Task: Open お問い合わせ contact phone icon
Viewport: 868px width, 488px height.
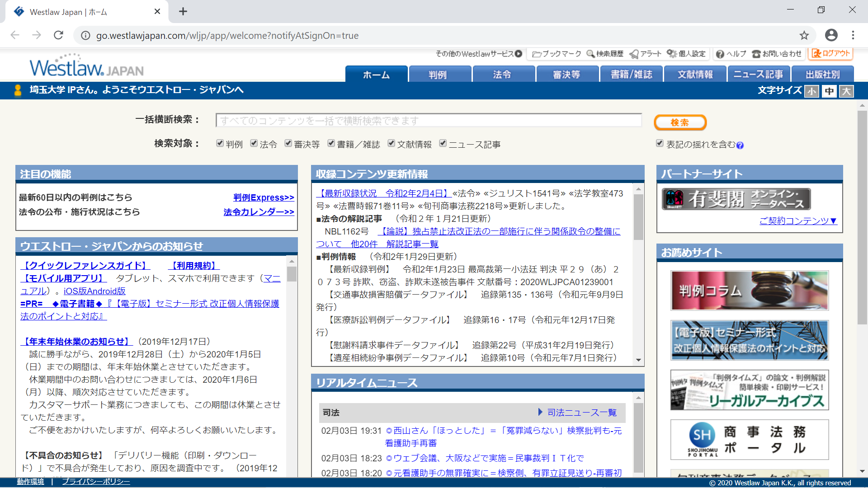Action: coord(756,54)
